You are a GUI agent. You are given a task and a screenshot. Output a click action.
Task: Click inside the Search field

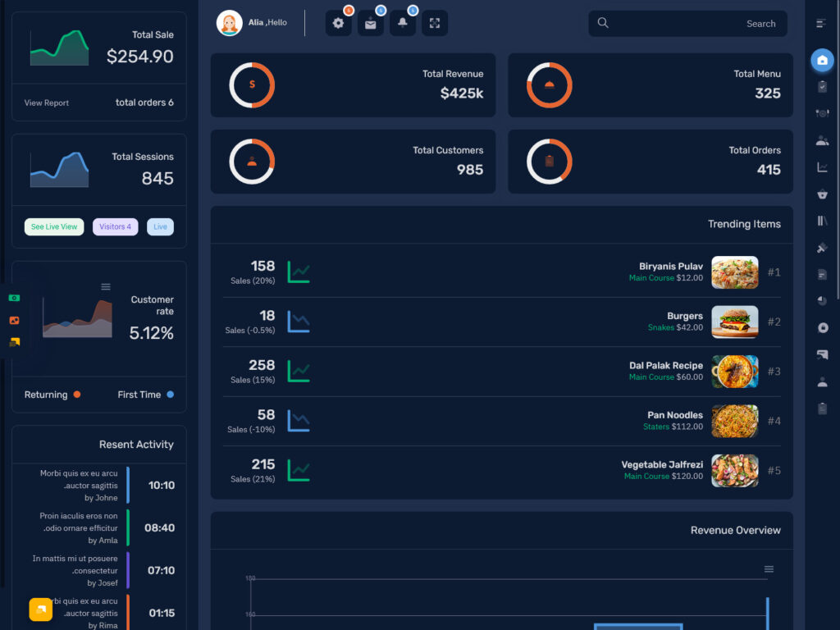(687, 24)
